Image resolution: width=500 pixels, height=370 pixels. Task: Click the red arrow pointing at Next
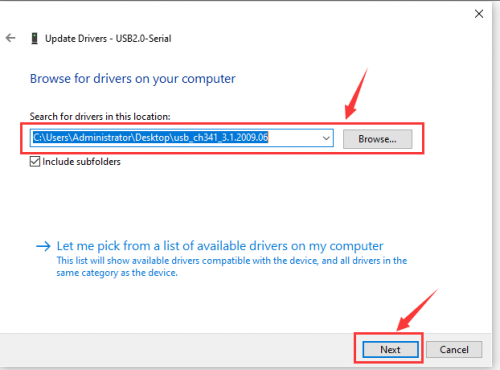417,310
